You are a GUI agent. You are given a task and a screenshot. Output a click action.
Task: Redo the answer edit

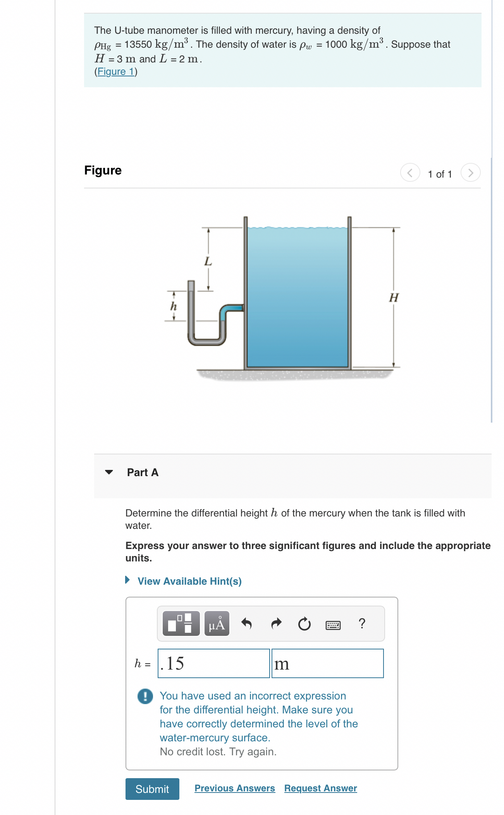tap(277, 623)
